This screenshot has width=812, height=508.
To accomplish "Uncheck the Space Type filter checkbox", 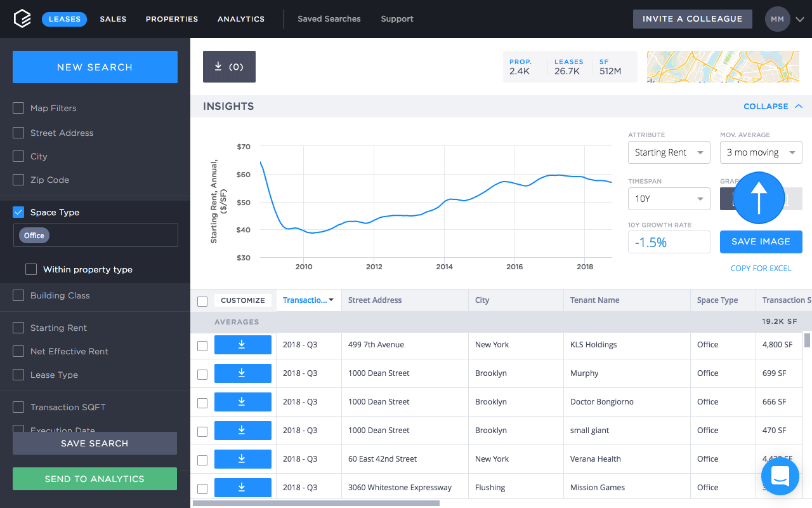I will coord(18,212).
